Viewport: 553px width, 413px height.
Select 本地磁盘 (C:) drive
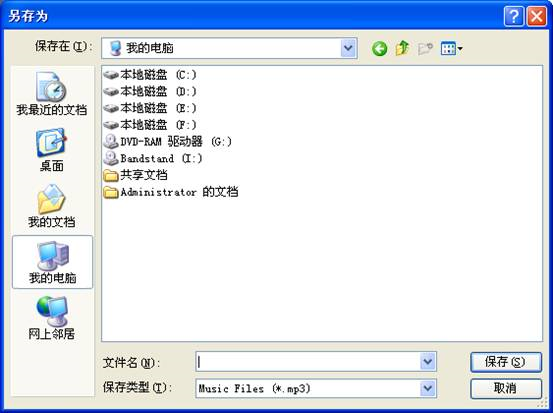[150, 75]
